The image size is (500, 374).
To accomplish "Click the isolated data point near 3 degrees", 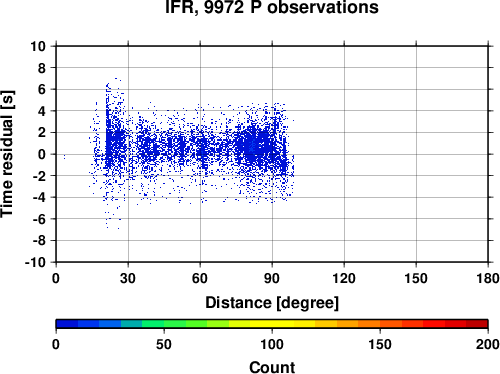I will [x=64, y=157].
